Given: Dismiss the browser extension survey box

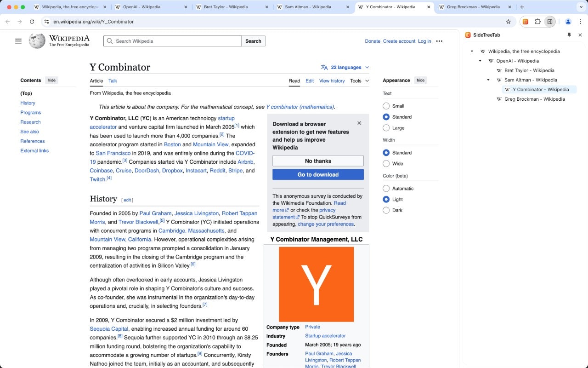Looking at the screenshot, I should (x=359, y=123).
